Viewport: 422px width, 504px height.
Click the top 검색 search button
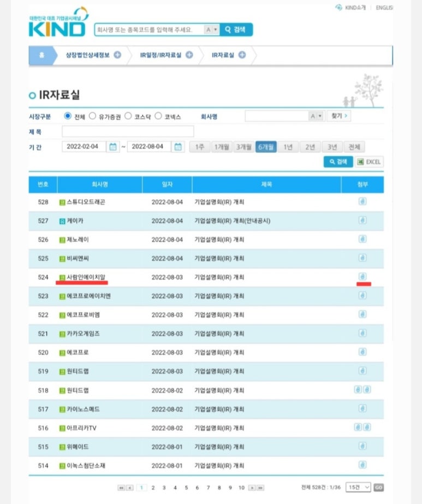click(x=236, y=29)
